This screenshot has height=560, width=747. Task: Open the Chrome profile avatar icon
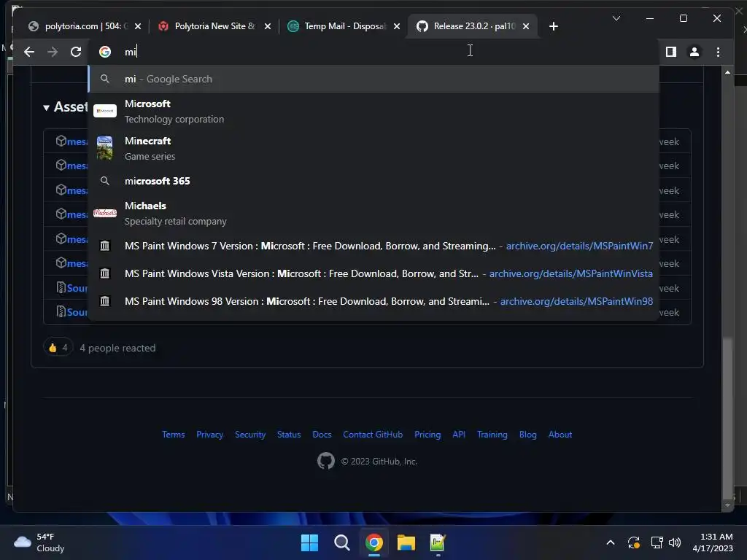(694, 52)
